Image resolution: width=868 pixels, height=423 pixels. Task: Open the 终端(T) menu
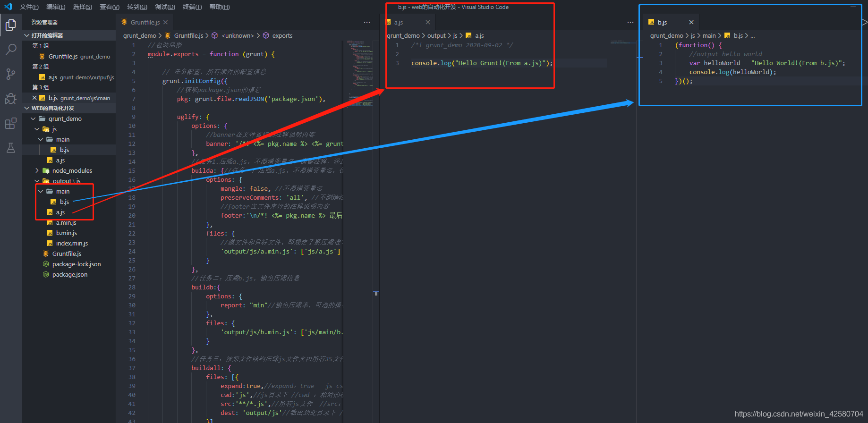click(x=192, y=7)
